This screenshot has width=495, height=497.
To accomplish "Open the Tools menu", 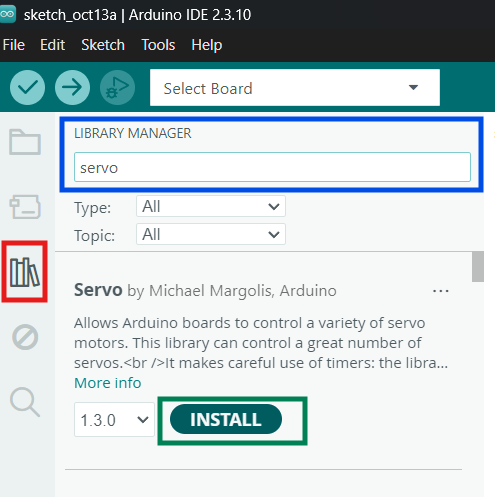I will click(x=158, y=45).
